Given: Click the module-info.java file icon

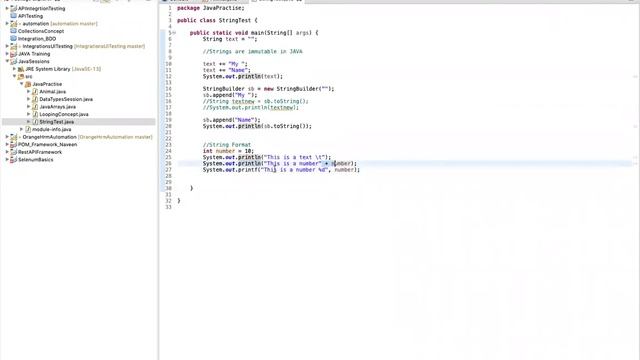Looking at the screenshot, I should click(28, 129).
